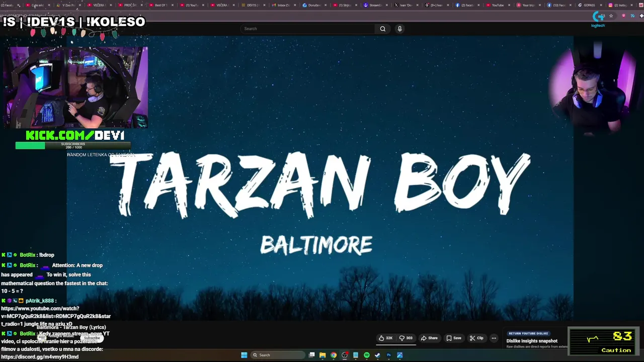Screen dimensions: 644x362
Task: Open Task View on the taskbar
Action: pyautogui.click(x=312, y=355)
